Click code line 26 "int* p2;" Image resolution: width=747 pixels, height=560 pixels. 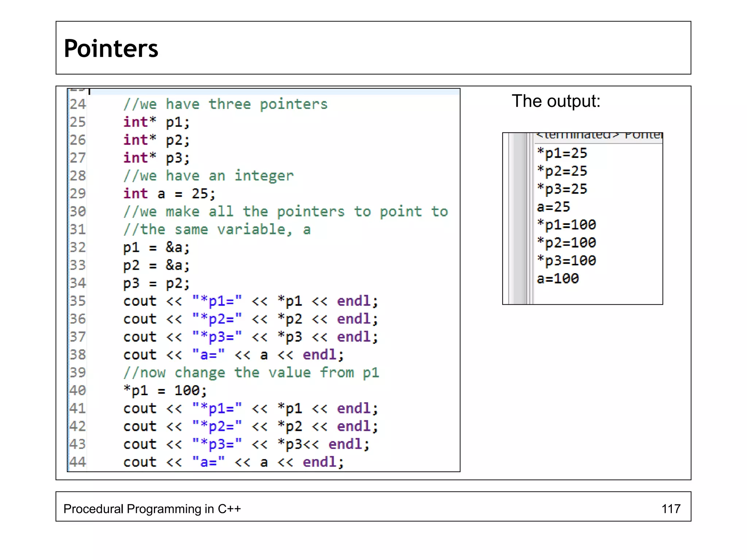click(156, 140)
